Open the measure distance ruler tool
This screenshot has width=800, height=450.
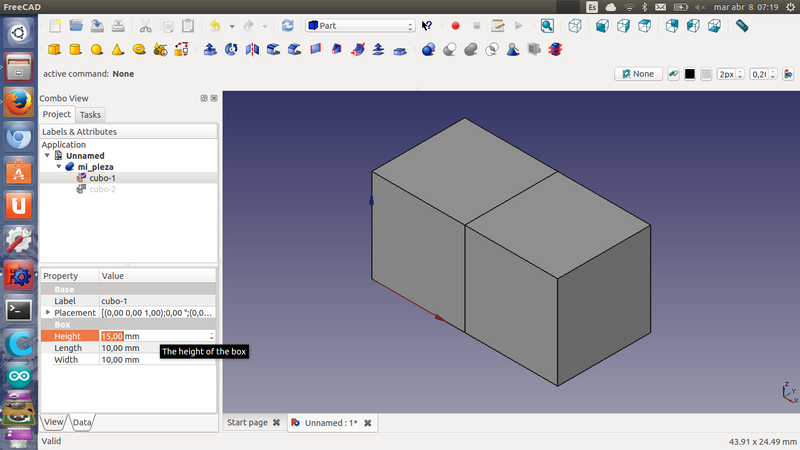click(741, 25)
